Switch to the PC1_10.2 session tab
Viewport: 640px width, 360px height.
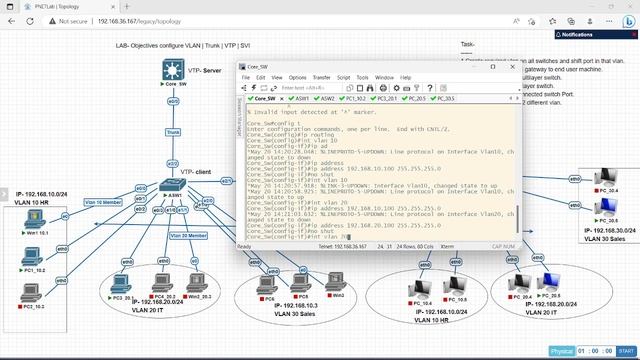point(353,98)
